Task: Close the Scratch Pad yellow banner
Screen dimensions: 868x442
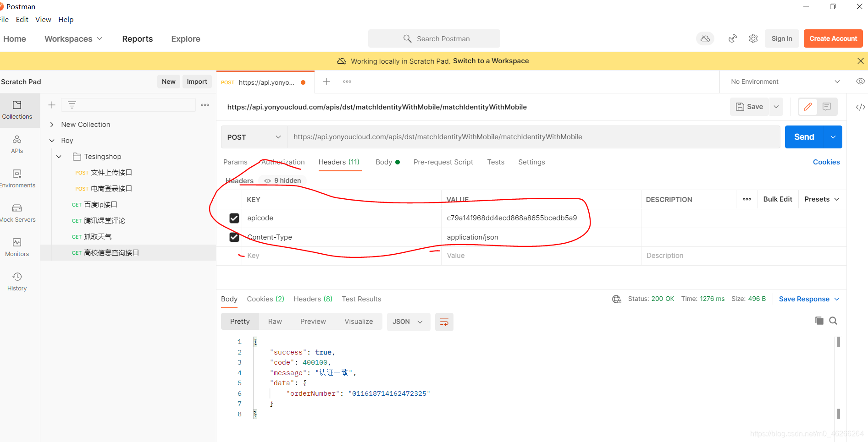Action: pyautogui.click(x=861, y=61)
